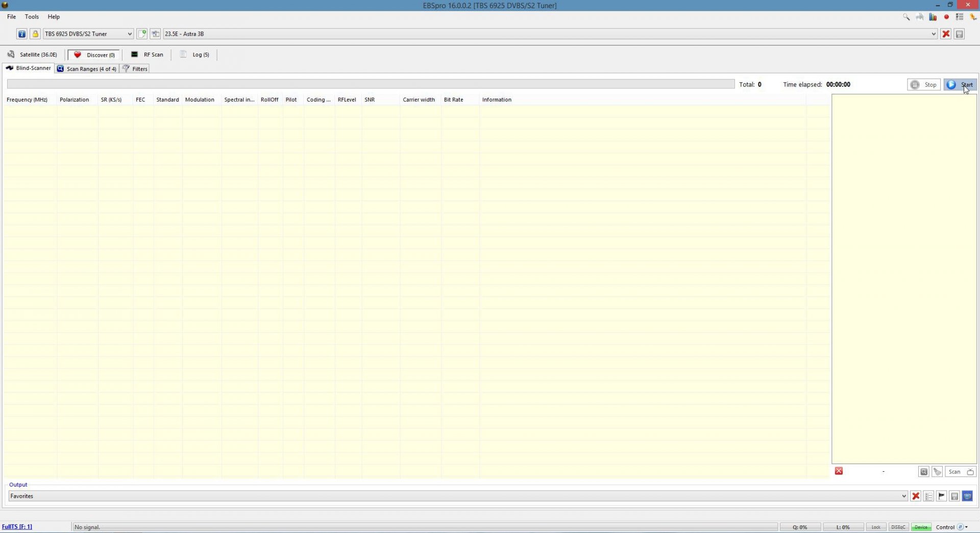Click the lock icon next to tuner selector
This screenshot has height=533, width=980.
35,34
